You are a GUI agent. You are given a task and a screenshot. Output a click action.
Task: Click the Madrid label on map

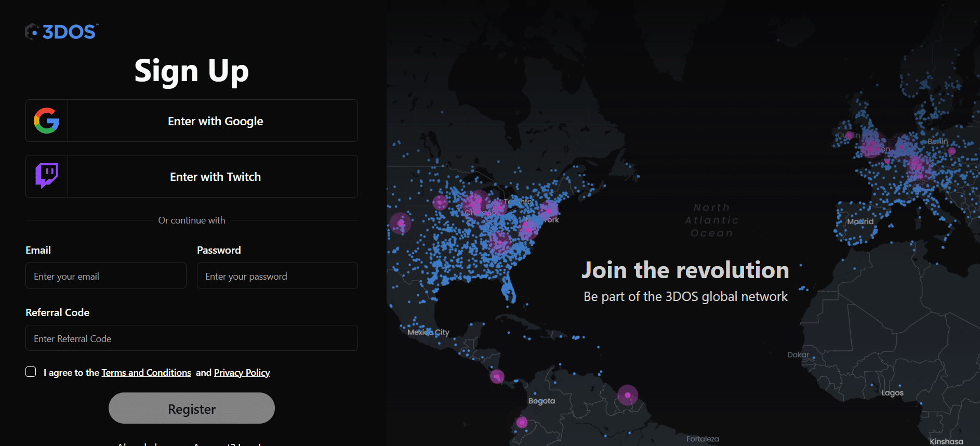(x=860, y=221)
